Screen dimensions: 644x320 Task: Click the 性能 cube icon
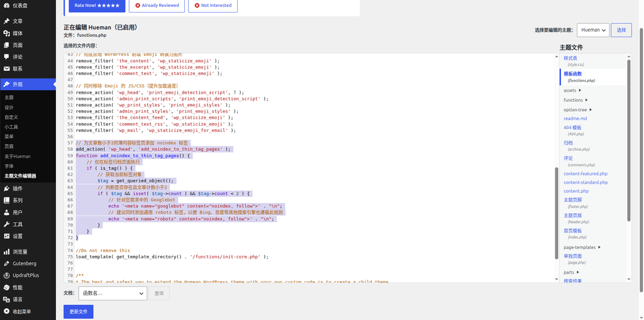(x=6, y=287)
